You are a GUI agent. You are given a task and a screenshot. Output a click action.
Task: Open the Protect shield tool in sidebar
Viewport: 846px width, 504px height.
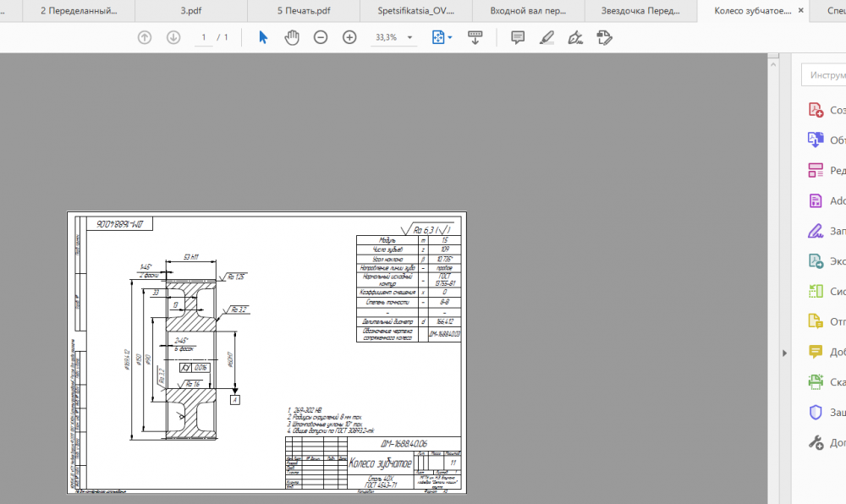pos(816,412)
